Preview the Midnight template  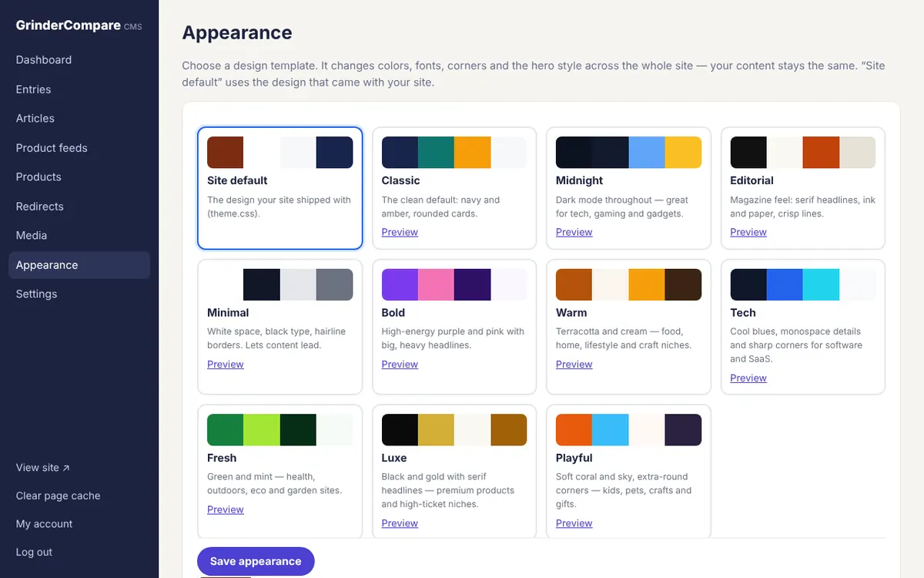(574, 232)
